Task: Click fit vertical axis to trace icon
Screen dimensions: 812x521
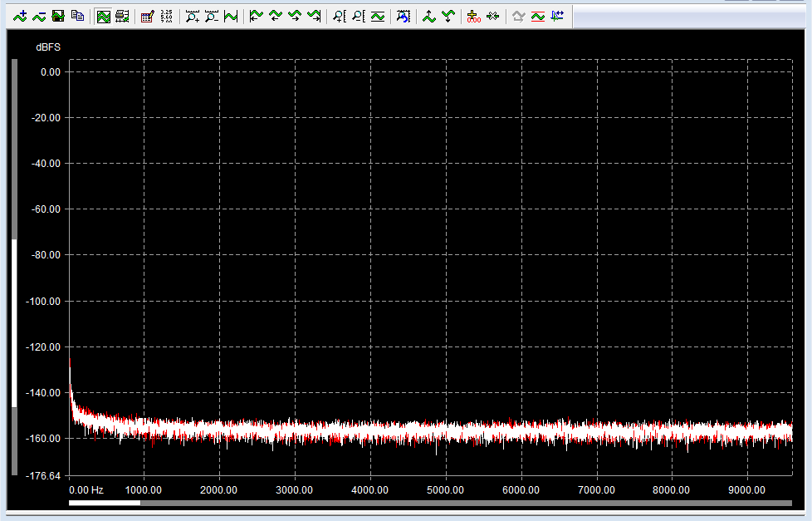Action: 378,17
